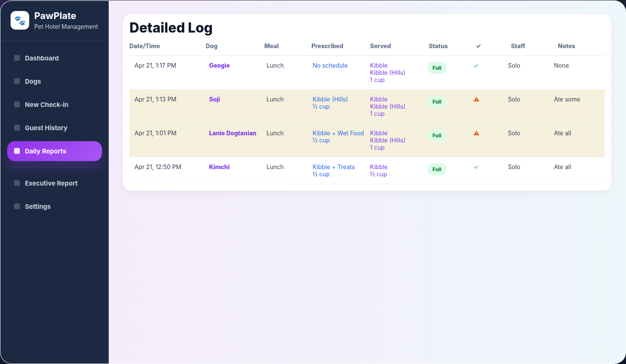Click the checkmark column header icon
Image resolution: width=626 pixels, height=364 pixels.
coord(478,46)
